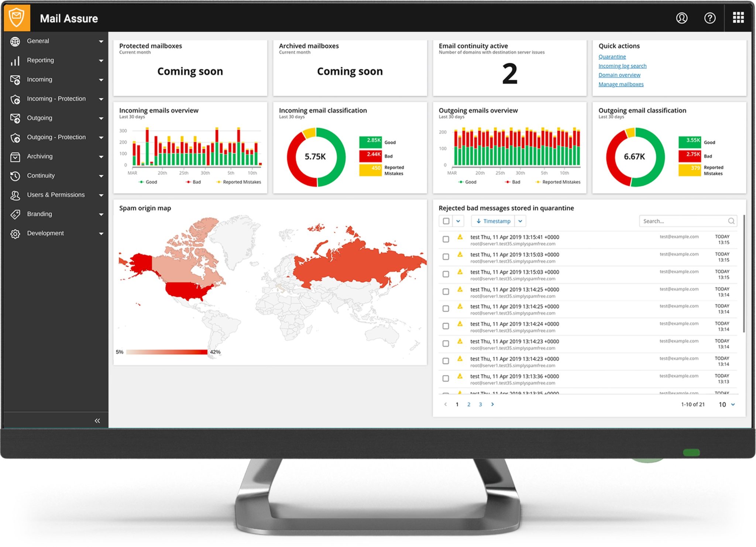Open the Timestamp sort dropdown arrow
756x547 pixels.
(520, 221)
